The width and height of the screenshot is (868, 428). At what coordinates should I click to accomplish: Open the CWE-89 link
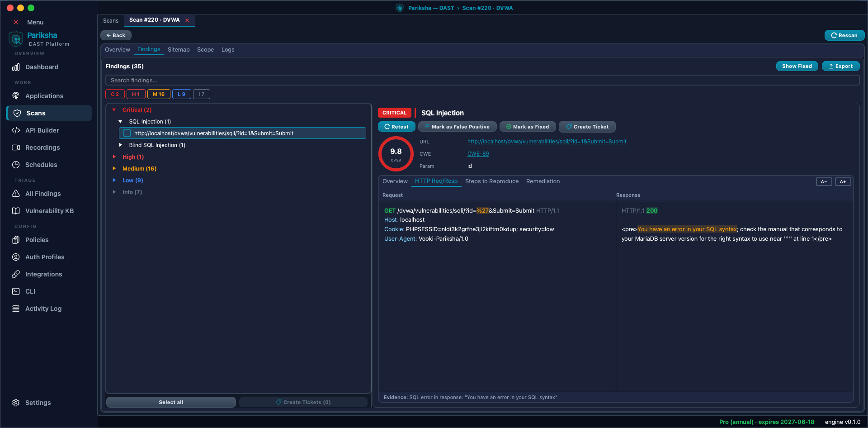478,154
